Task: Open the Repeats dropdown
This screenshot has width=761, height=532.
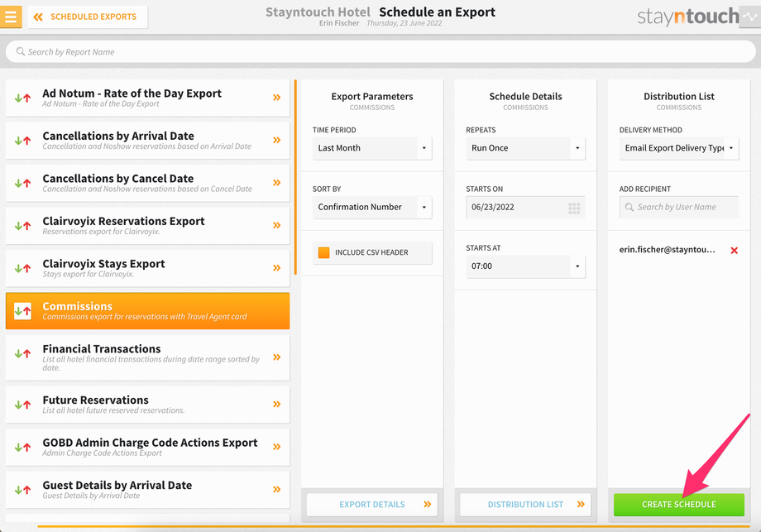Action: click(x=525, y=148)
